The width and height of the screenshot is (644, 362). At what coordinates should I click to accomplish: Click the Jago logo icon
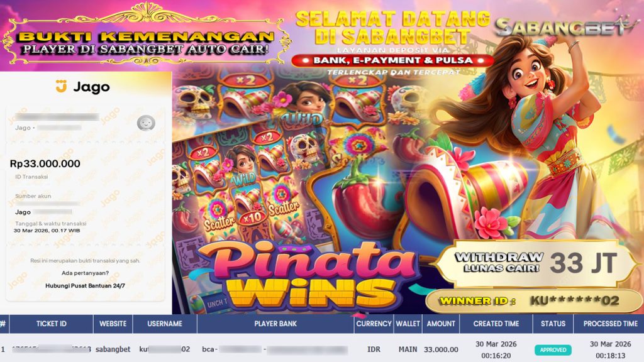61,86
